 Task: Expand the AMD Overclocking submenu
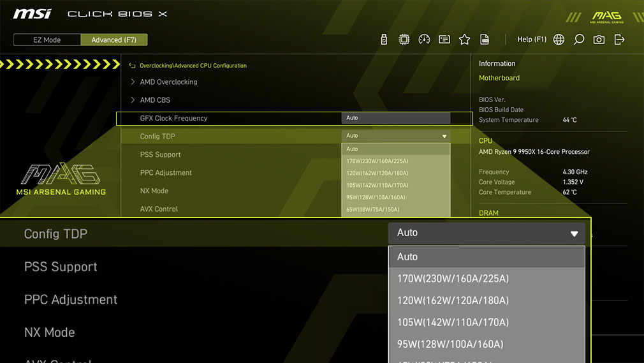coord(168,82)
